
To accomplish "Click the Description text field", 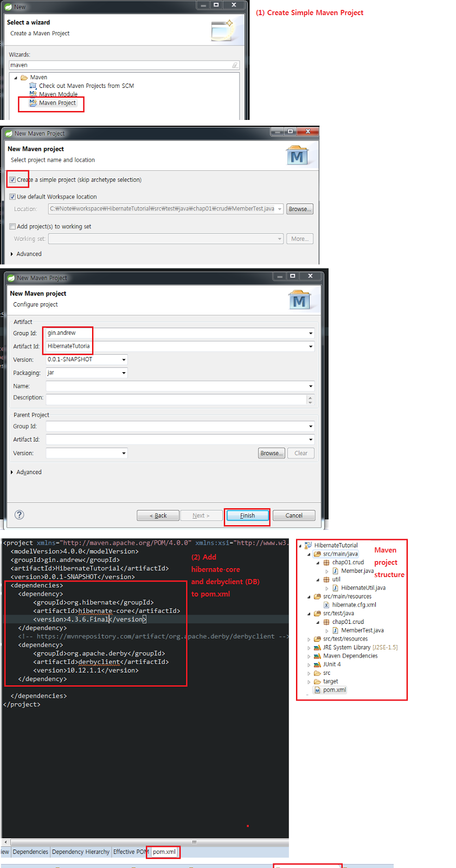I will pyautogui.click(x=176, y=399).
